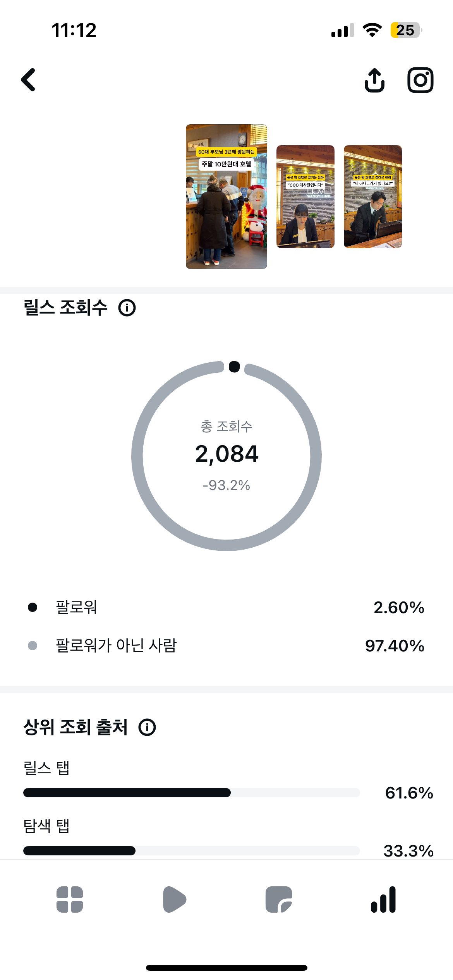Image resolution: width=453 pixels, height=980 pixels.
Task: Select the male receptionist reel thumbnail
Action: point(373,197)
